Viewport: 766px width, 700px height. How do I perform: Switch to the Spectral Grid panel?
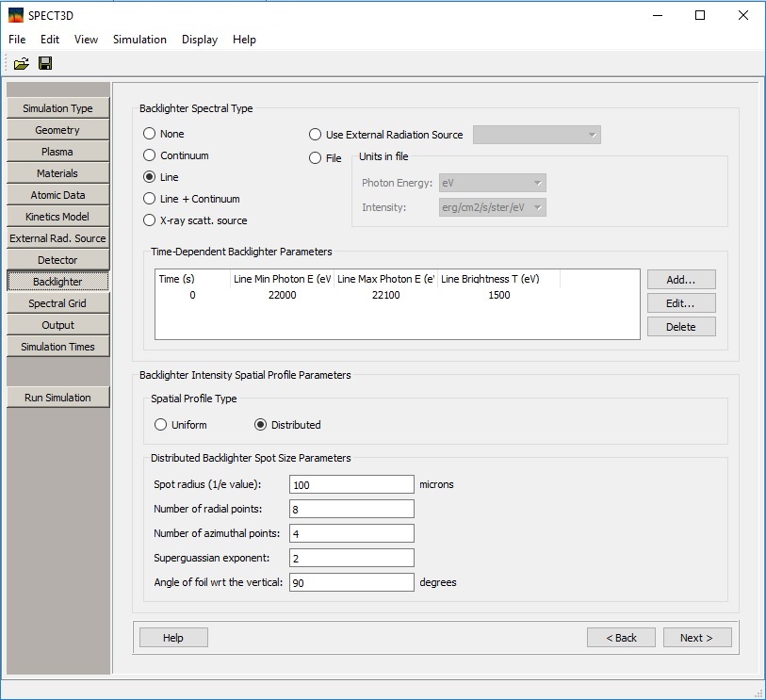pos(57,303)
